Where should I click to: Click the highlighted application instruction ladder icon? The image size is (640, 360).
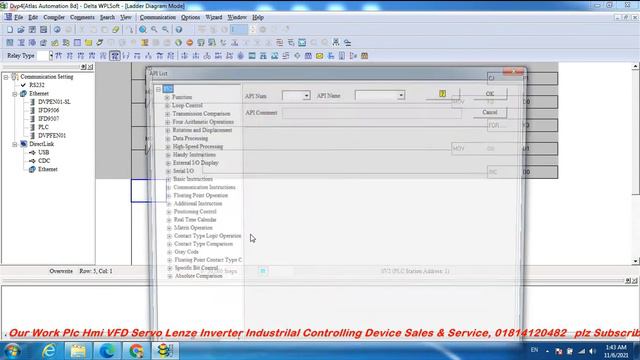coord(115,56)
